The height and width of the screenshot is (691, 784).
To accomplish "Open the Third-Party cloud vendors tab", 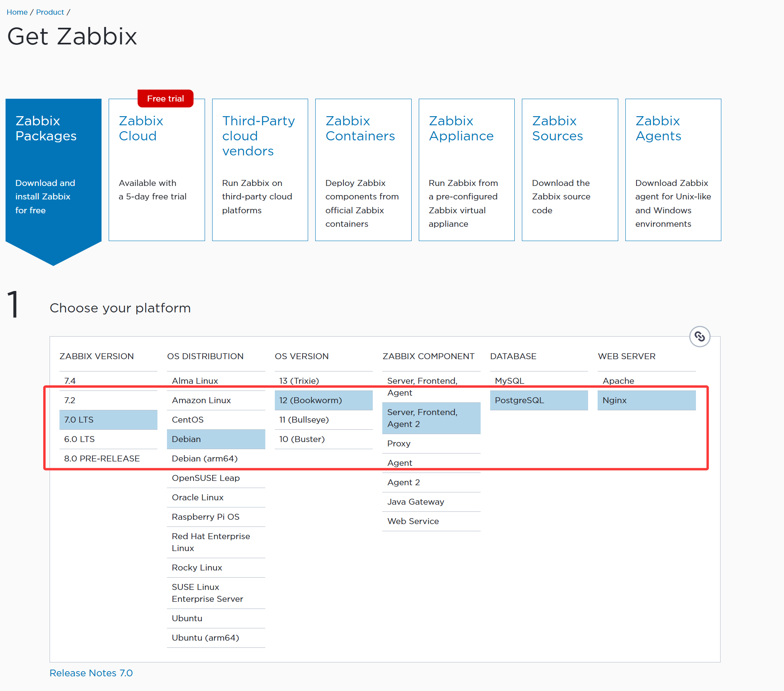I will point(260,170).
